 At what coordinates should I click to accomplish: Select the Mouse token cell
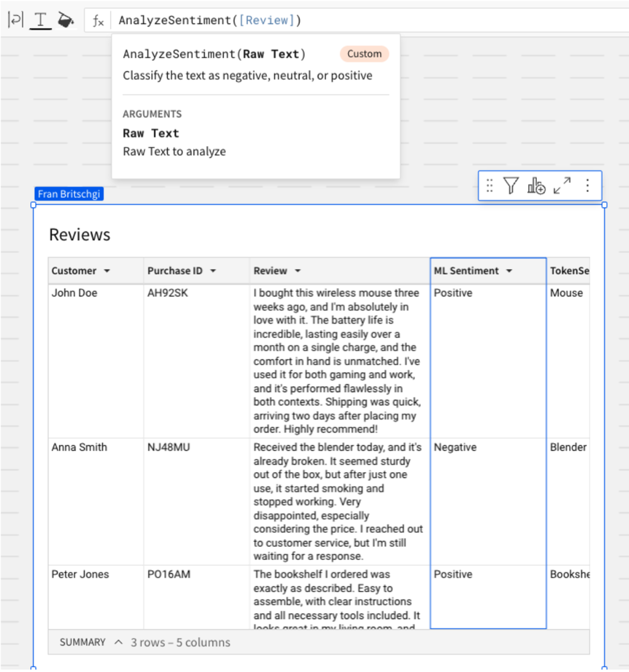[x=568, y=361]
